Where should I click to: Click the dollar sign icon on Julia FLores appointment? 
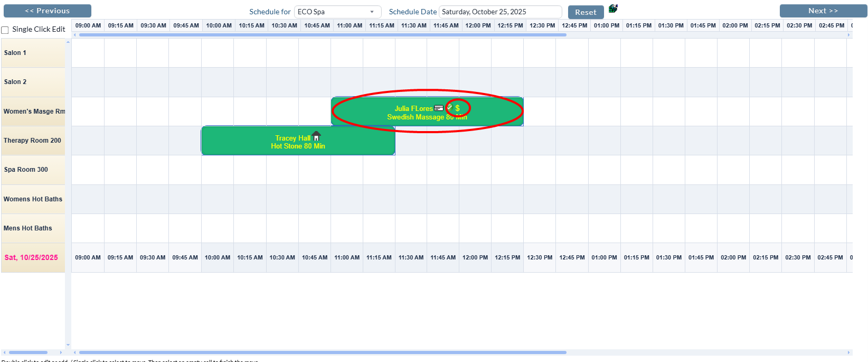(x=458, y=108)
